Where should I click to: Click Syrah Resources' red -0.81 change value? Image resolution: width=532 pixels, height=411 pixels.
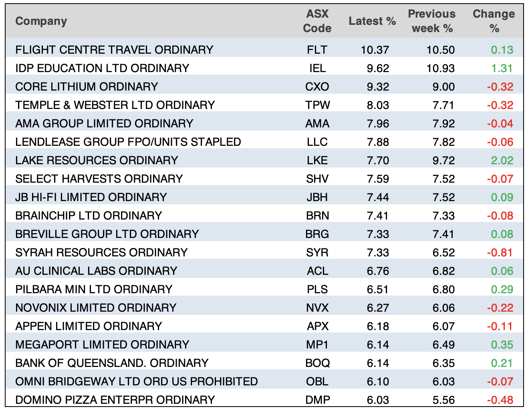(500, 252)
